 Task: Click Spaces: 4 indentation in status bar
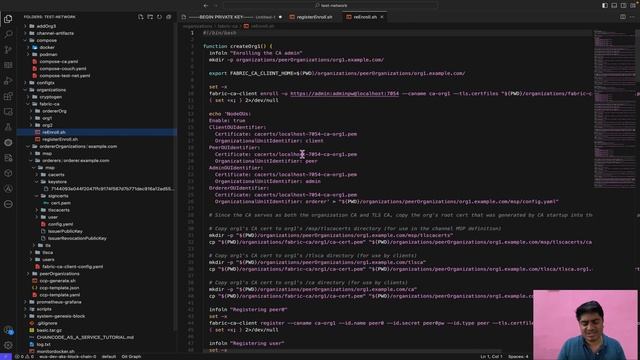518,357
